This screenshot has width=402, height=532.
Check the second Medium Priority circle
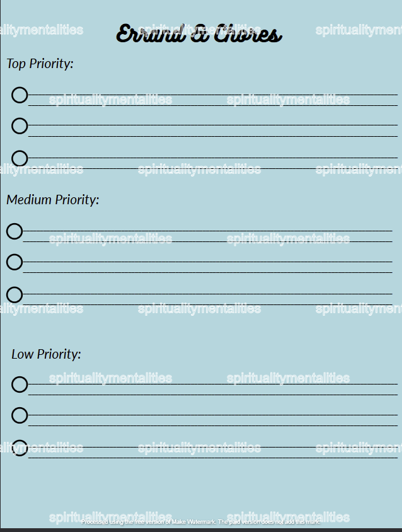coord(14,262)
